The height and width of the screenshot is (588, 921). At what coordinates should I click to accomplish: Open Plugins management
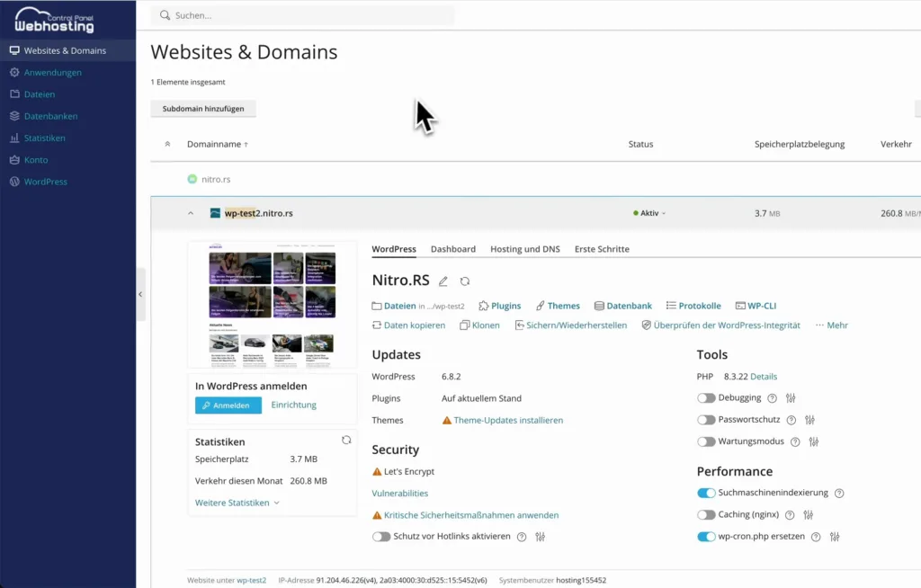point(500,306)
